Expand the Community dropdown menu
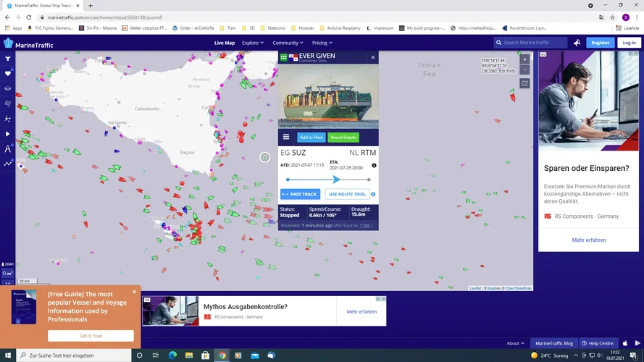Screen dimensions: 644x362 click(x=288, y=43)
